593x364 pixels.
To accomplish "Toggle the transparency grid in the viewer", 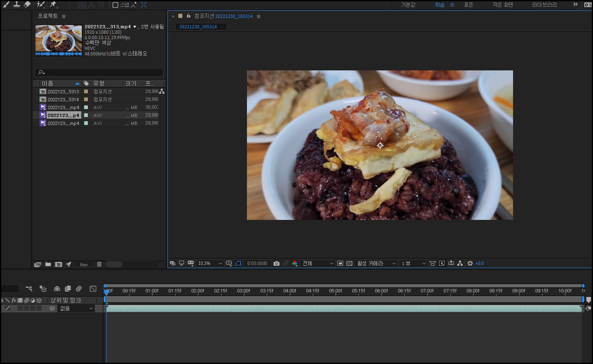I will click(349, 263).
